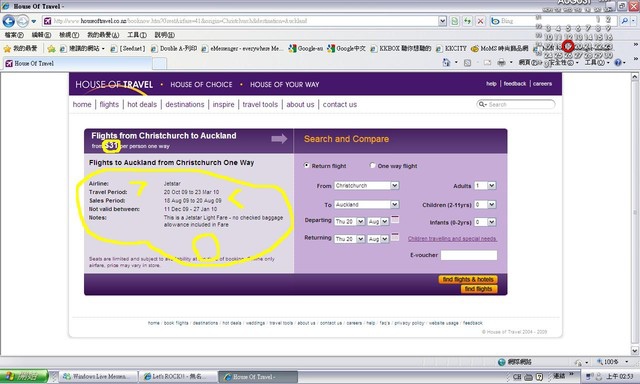This screenshot has width=640, height=384.
Task: Open the contact us navigation tab
Action: coord(340,104)
